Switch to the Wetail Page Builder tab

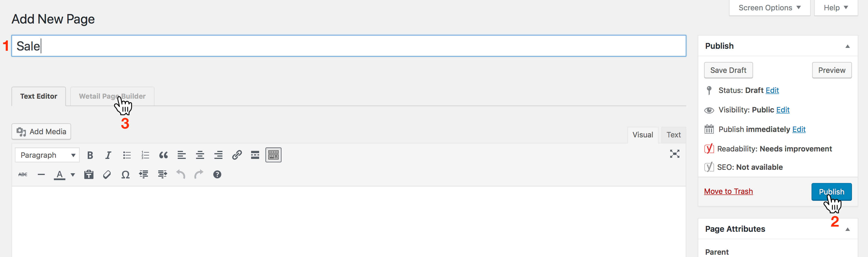click(112, 96)
